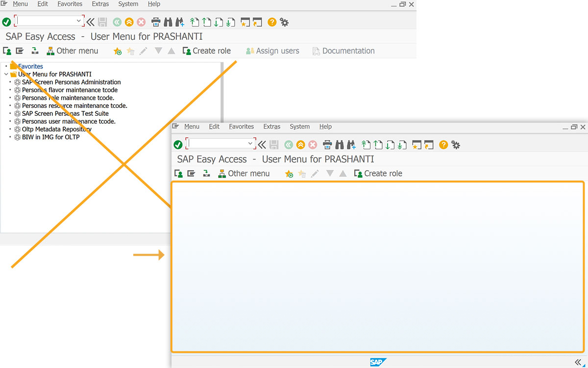Image resolution: width=588 pixels, height=368 pixels.
Task: Open the Edit menu in front window
Action: tap(214, 127)
